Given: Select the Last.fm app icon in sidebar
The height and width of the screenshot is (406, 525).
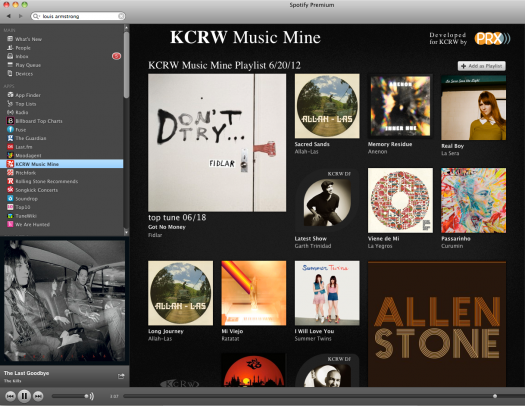Looking at the screenshot, I should coord(10,147).
